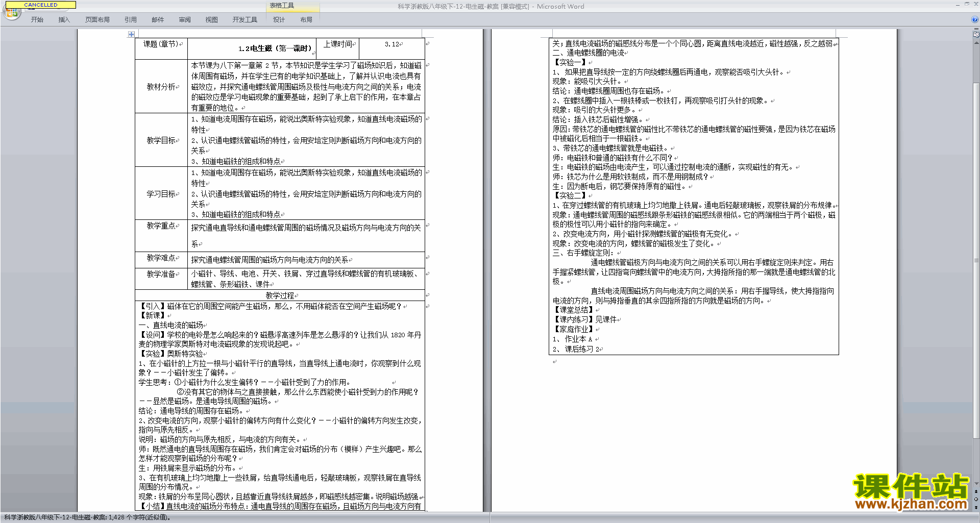The height and width of the screenshot is (523, 980).
Task: Switch to the 页面布局 tab
Action: pos(97,19)
